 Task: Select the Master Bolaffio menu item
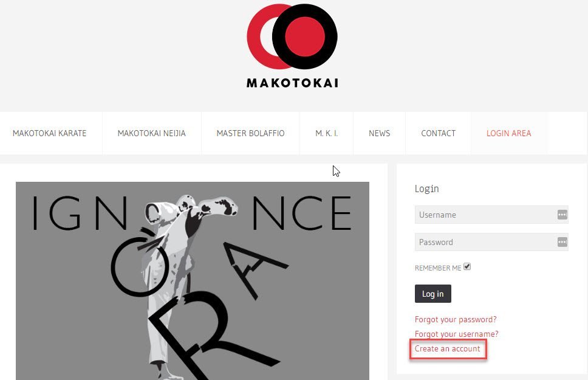coord(250,133)
